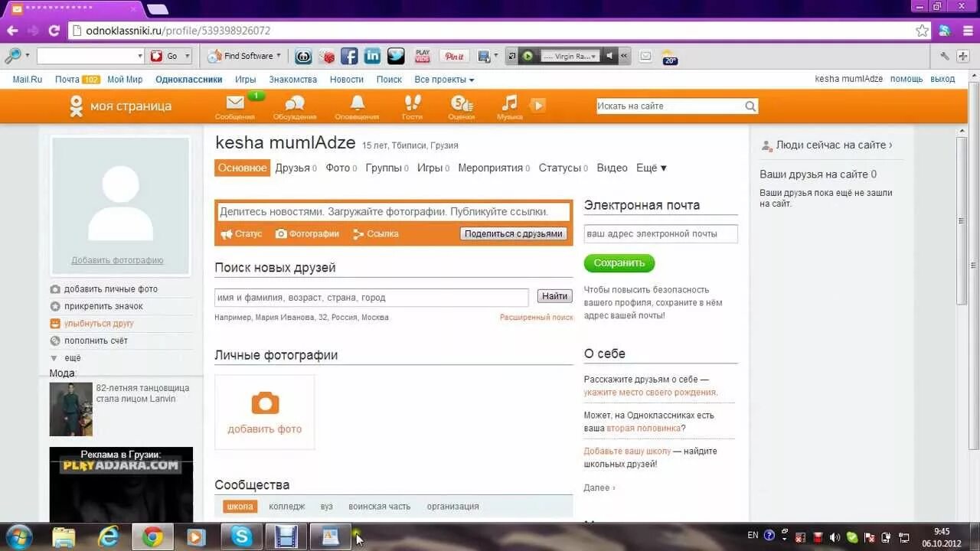The image size is (980, 551).
Task: Open 'Почта' in Mail.Ru bar
Action: (x=67, y=80)
